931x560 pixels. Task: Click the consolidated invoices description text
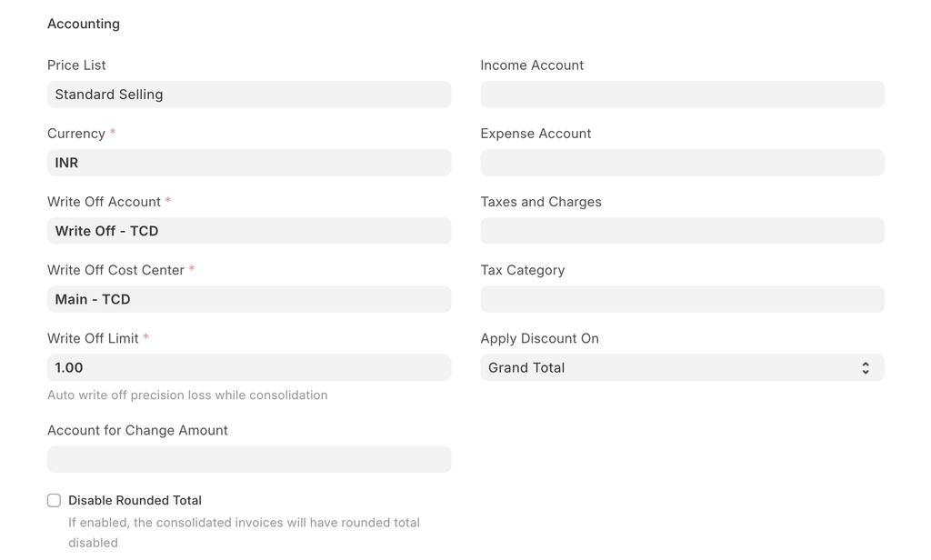pyautogui.click(x=244, y=523)
